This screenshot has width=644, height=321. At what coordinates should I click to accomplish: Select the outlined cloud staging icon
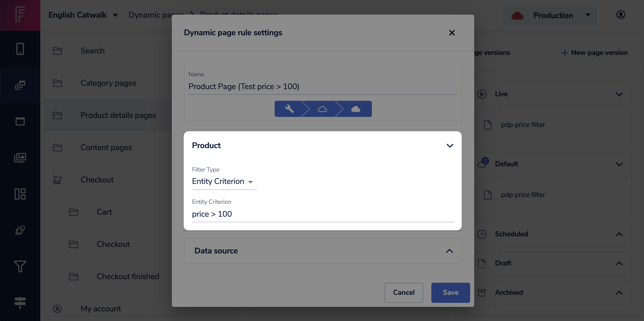pos(322,109)
